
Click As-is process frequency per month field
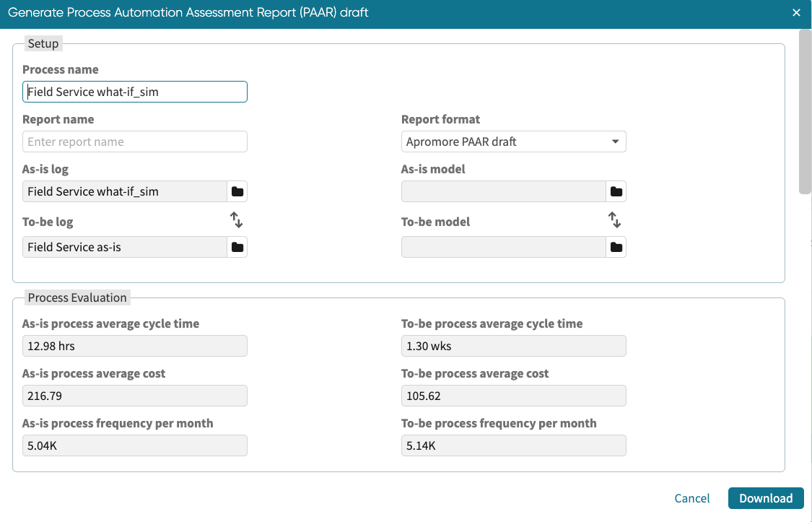click(x=134, y=445)
